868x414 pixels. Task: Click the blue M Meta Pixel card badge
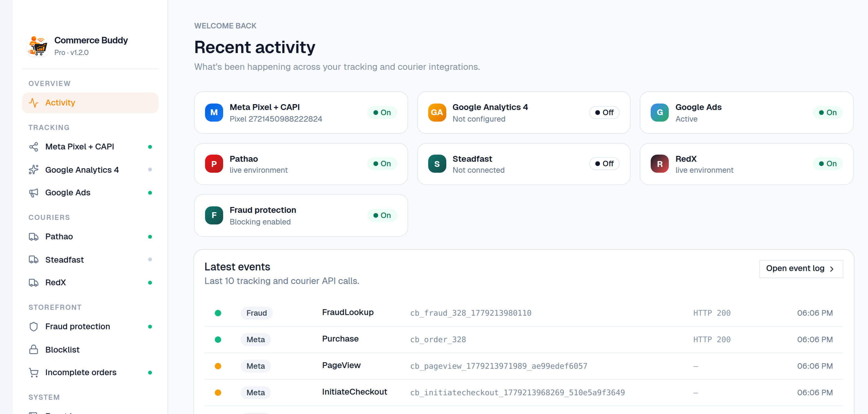pyautogui.click(x=214, y=112)
